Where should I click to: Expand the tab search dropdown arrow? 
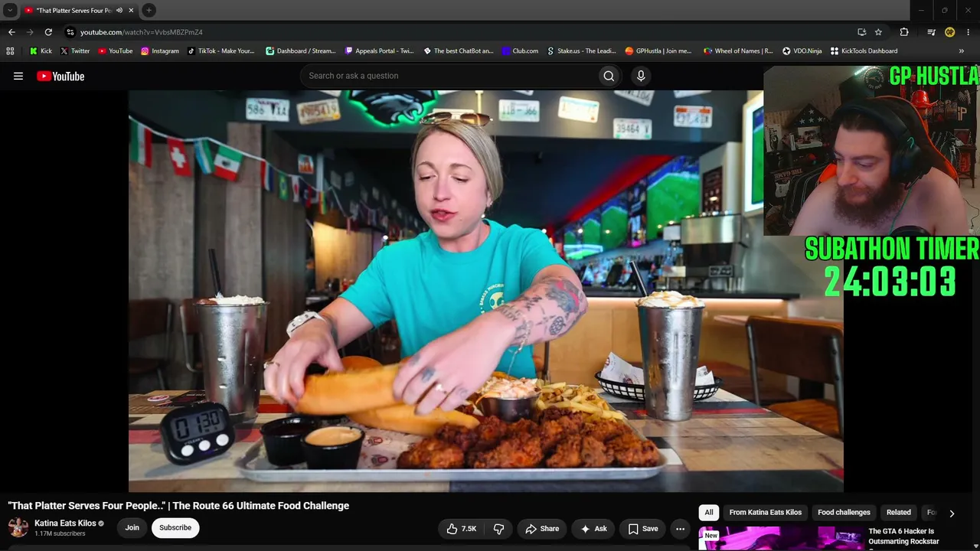point(10,11)
